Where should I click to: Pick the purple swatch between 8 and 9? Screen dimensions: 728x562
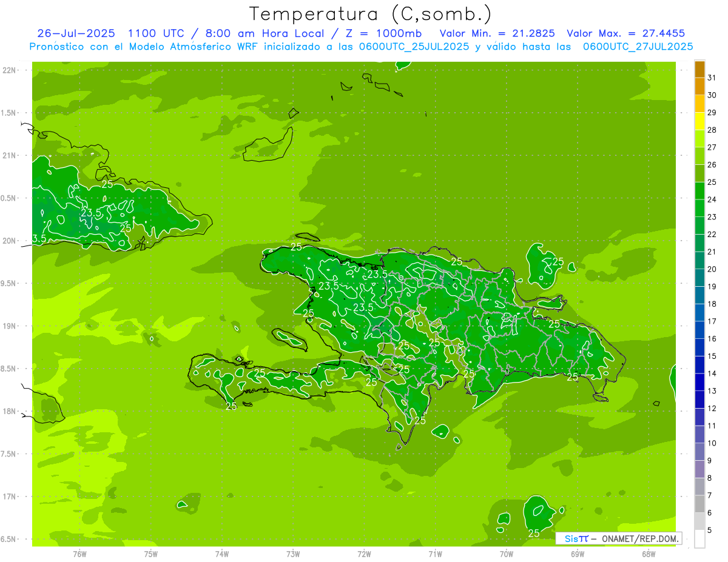[699, 469]
